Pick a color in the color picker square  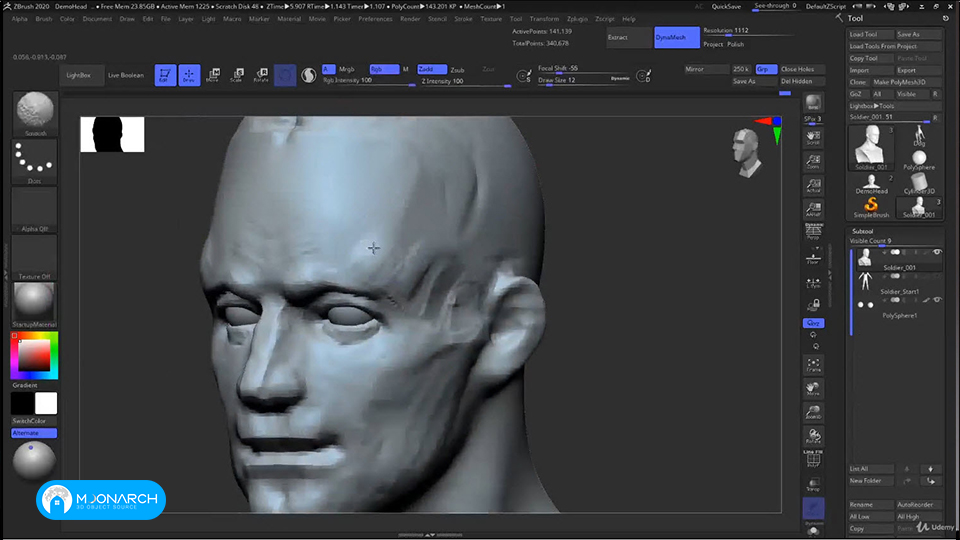[34, 354]
